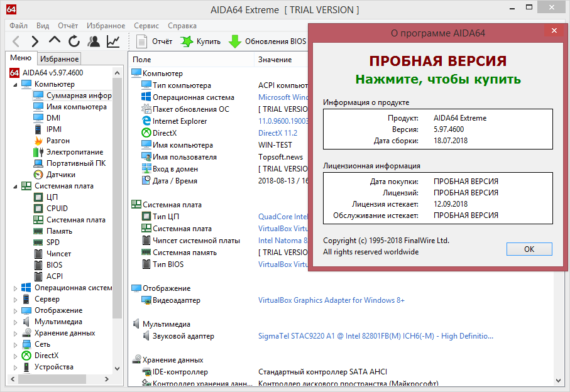Click the Internet Explorer icon in field list
This screenshot has width=570, height=392.
146,121
